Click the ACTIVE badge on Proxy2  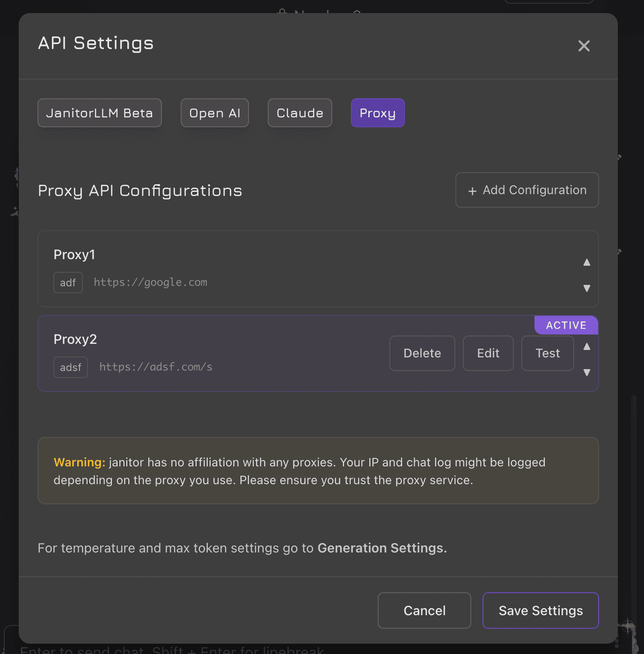click(x=566, y=325)
